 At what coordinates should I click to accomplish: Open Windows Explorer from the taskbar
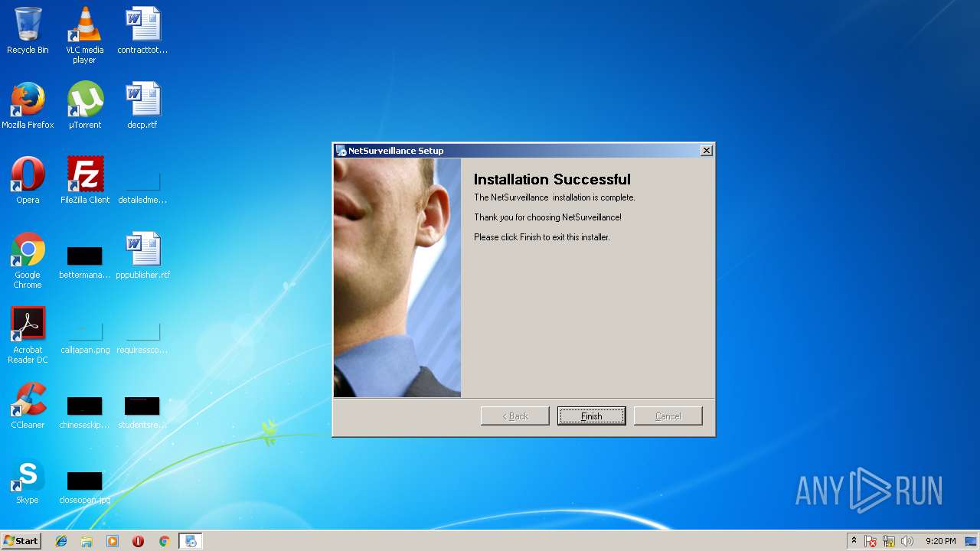click(x=87, y=541)
